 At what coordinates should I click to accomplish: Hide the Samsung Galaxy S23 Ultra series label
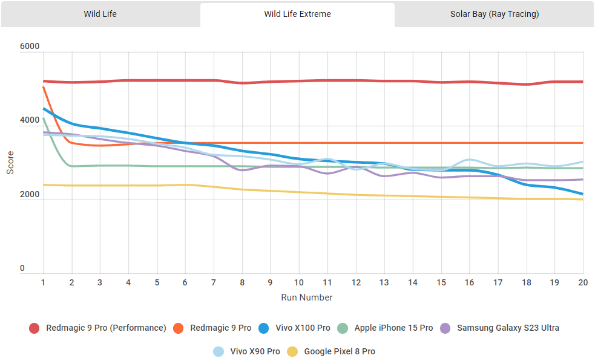point(508,328)
